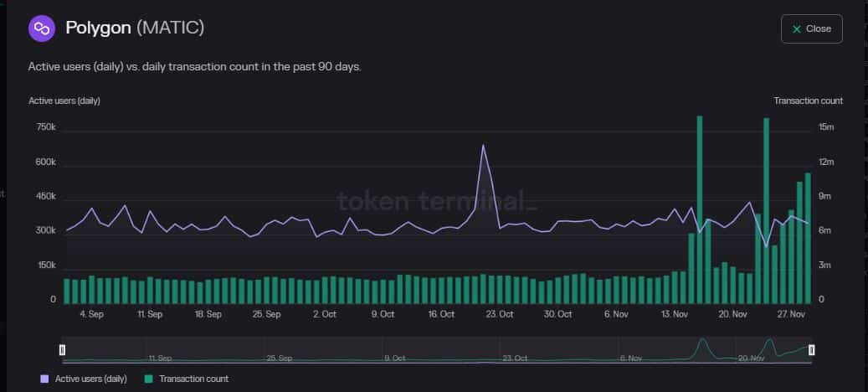Grab the left range navigator handle

tap(63, 349)
